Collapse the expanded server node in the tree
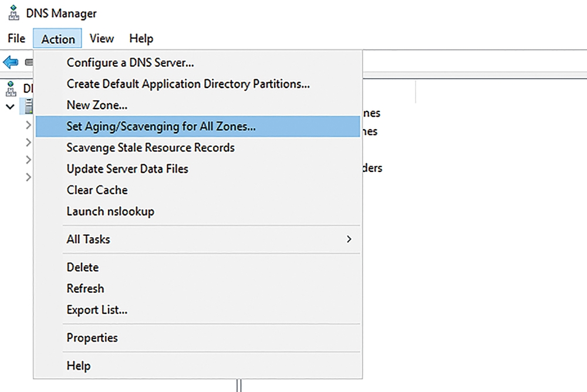Viewport: 587px width, 392px height. click(10, 107)
